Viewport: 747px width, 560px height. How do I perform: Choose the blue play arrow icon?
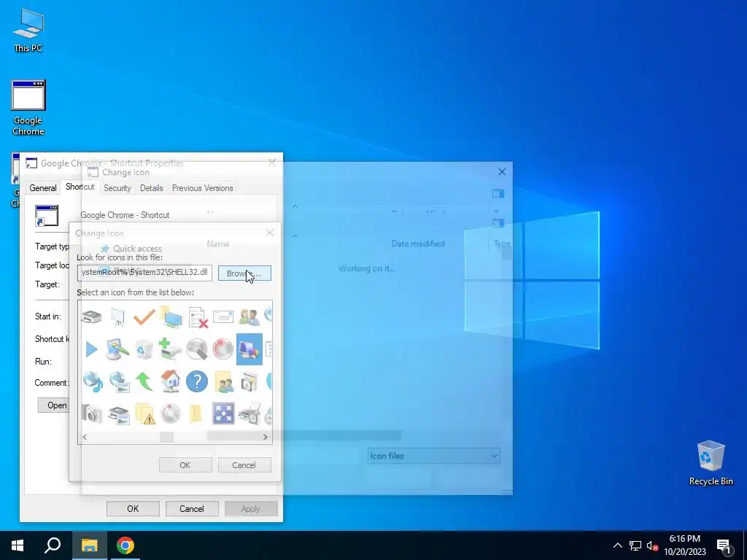[x=91, y=349]
